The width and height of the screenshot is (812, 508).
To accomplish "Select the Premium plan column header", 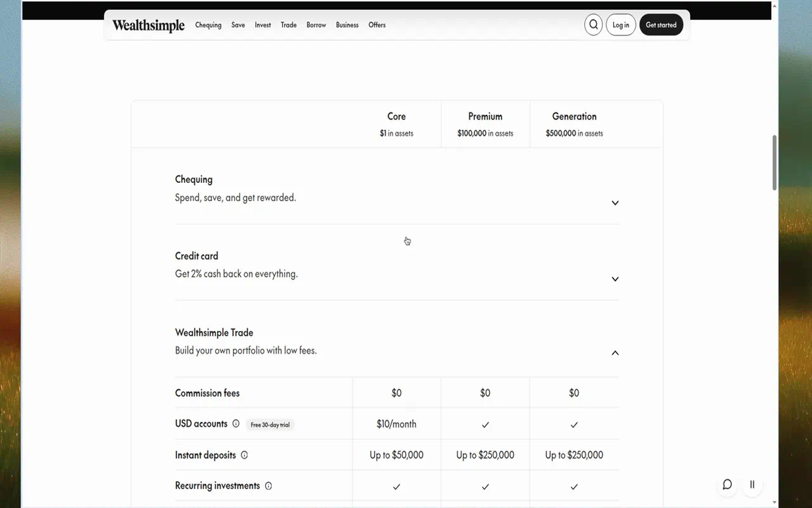I will tap(485, 116).
